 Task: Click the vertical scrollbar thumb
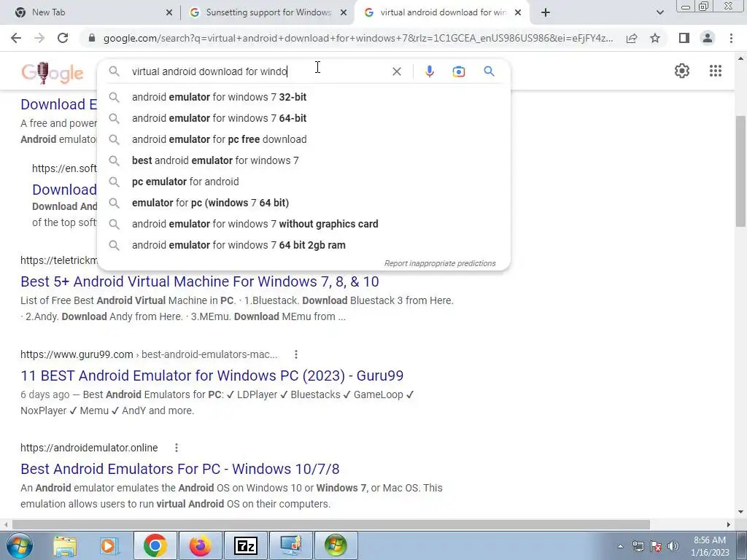pyautogui.click(x=740, y=171)
